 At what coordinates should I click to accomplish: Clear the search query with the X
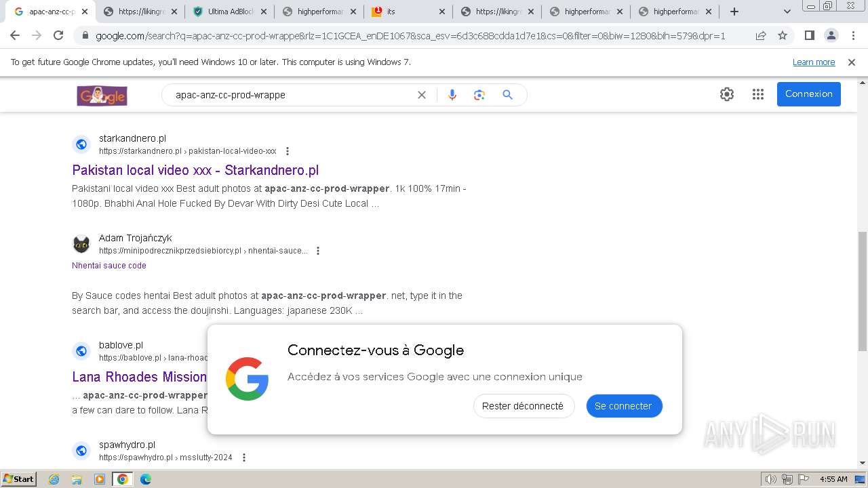422,95
